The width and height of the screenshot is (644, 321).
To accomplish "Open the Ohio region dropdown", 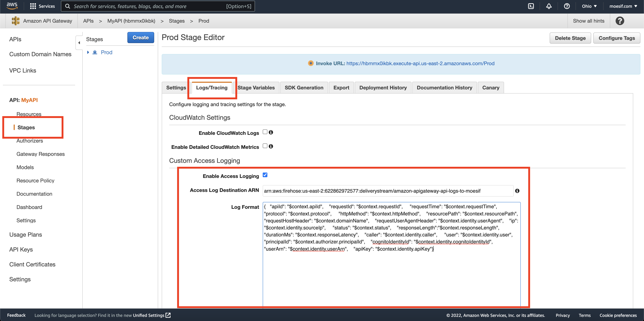I will pos(589,6).
